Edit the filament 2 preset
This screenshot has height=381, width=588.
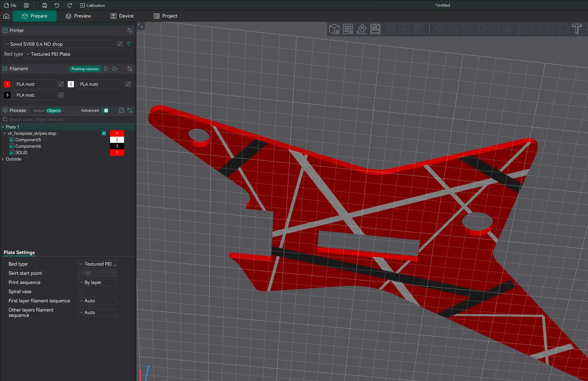(x=128, y=84)
